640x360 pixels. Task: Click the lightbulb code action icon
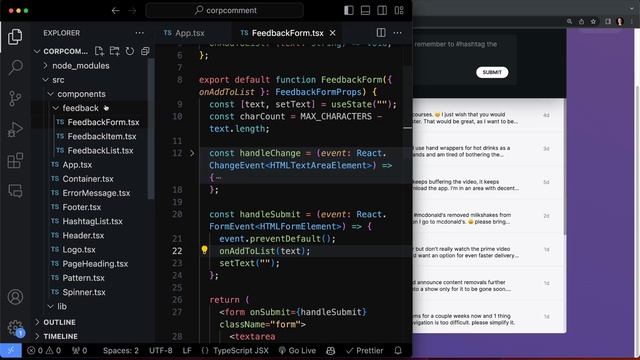(x=204, y=250)
